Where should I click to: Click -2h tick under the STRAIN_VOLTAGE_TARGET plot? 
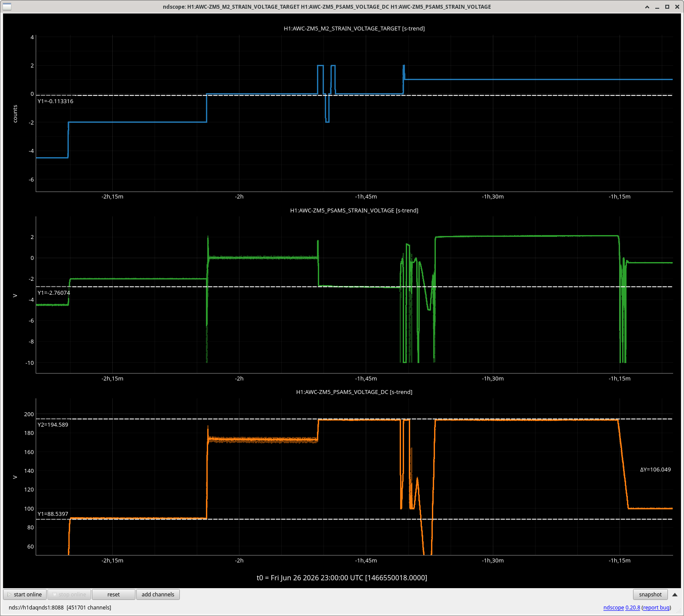point(239,196)
